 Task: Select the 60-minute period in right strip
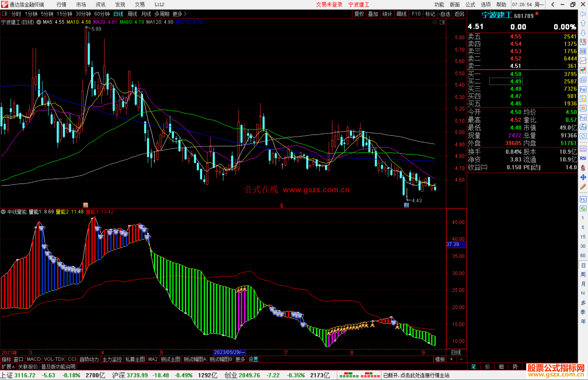583,256
